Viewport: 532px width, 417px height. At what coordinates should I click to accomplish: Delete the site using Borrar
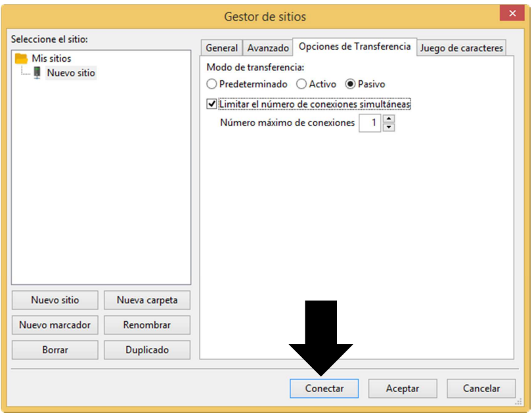tap(55, 350)
